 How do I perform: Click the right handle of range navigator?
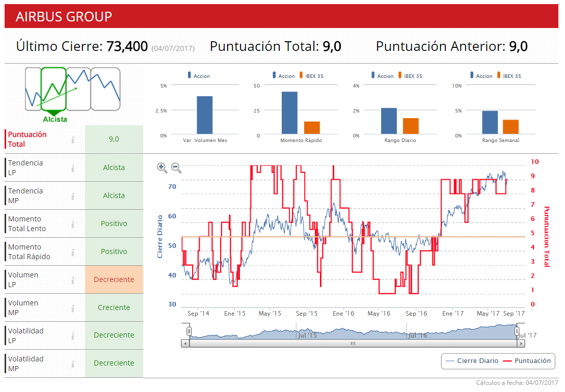pos(517,331)
